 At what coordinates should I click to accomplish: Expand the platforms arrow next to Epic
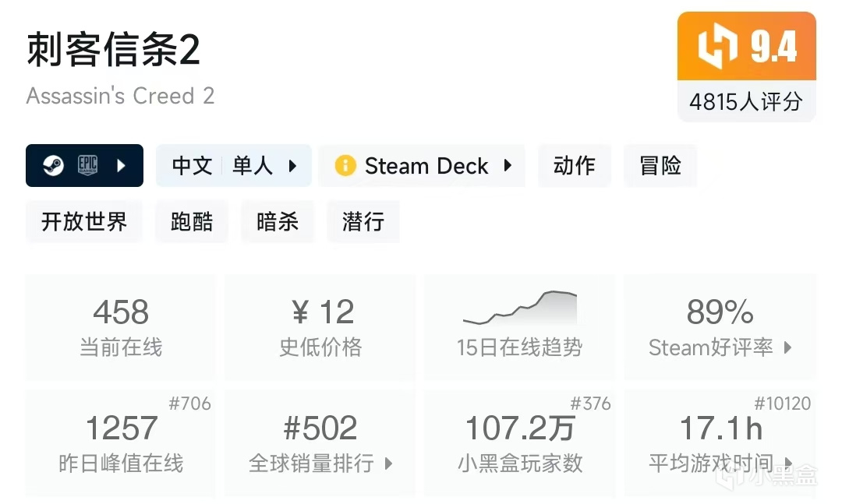(x=121, y=166)
